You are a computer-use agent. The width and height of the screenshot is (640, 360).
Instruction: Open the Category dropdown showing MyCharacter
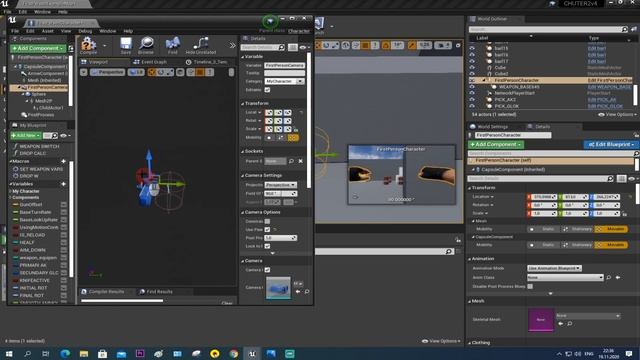click(x=284, y=81)
